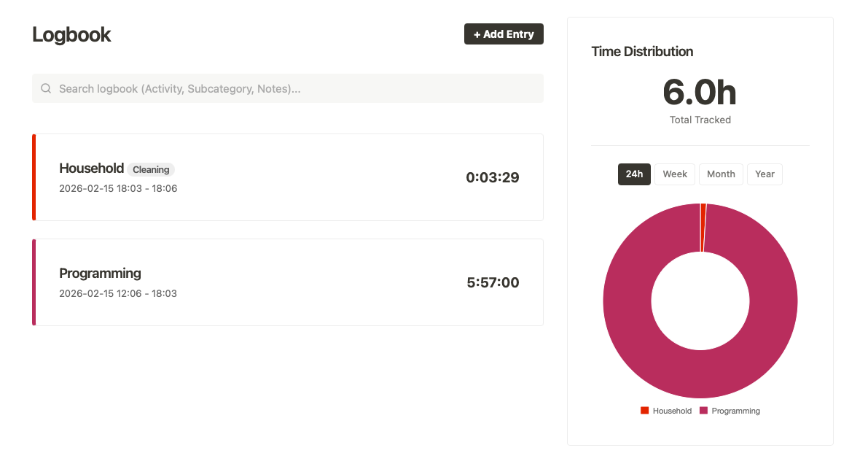Click the Programming entry's date and time range
The image size is (868, 472).
point(118,293)
